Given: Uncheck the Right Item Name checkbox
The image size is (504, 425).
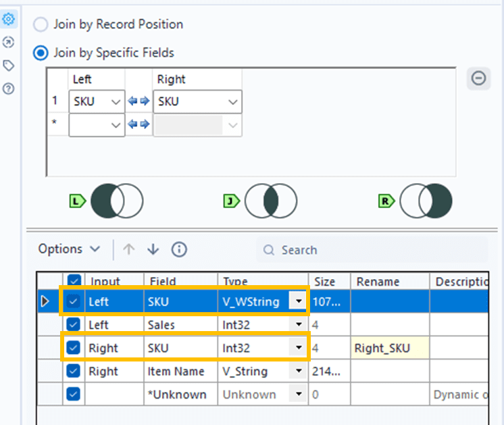Looking at the screenshot, I should tap(74, 371).
